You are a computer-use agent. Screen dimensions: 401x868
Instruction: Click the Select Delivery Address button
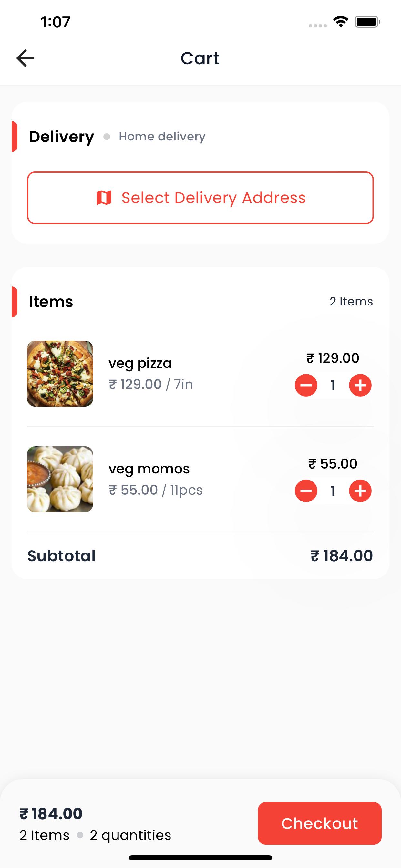(200, 198)
